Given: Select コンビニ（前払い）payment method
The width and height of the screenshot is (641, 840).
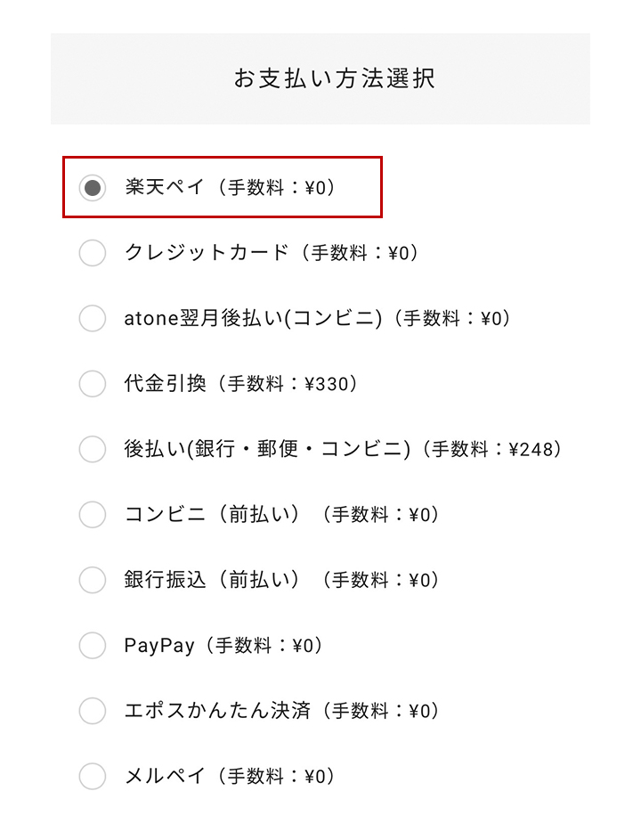Looking at the screenshot, I should click(x=92, y=515).
